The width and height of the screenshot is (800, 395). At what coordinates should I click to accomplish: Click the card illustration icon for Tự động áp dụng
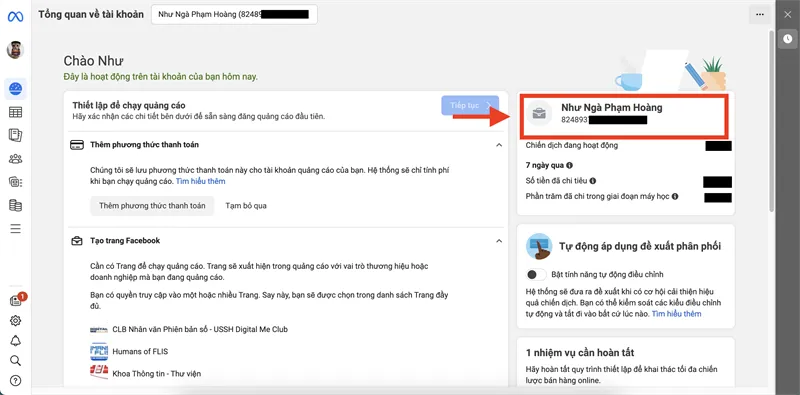(539, 246)
